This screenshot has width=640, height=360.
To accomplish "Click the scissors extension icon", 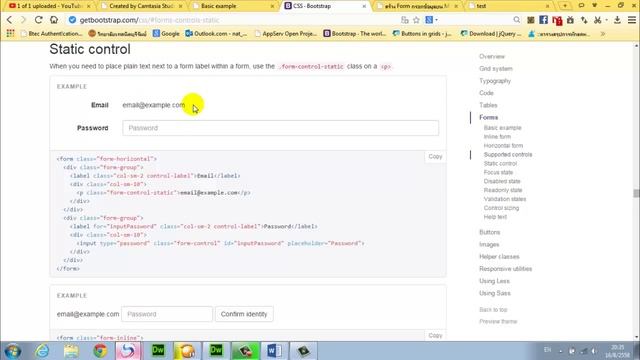I will coord(598,20).
